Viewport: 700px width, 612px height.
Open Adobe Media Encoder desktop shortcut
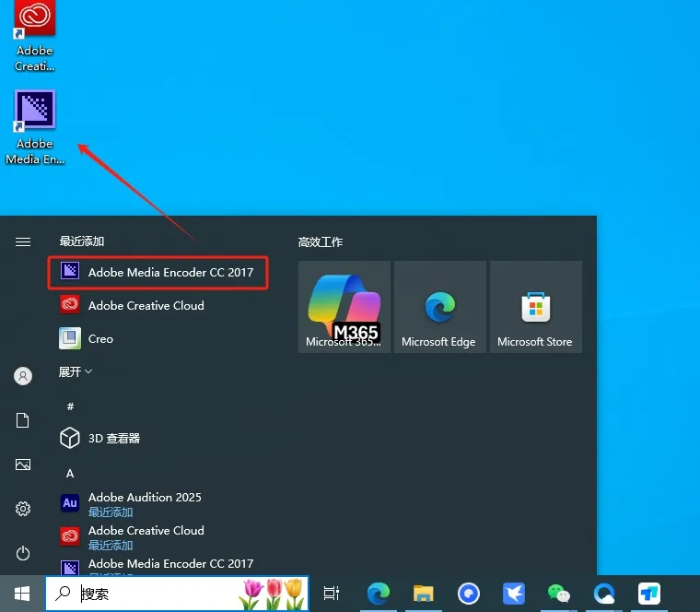35,127
